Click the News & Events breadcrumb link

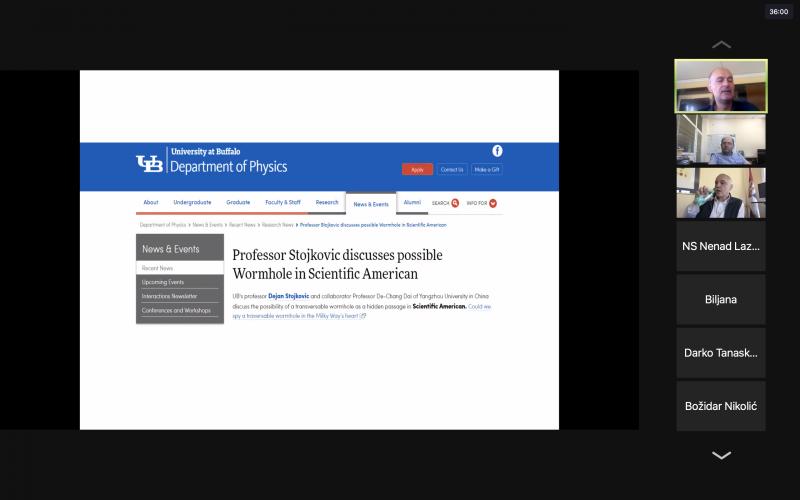click(x=208, y=225)
